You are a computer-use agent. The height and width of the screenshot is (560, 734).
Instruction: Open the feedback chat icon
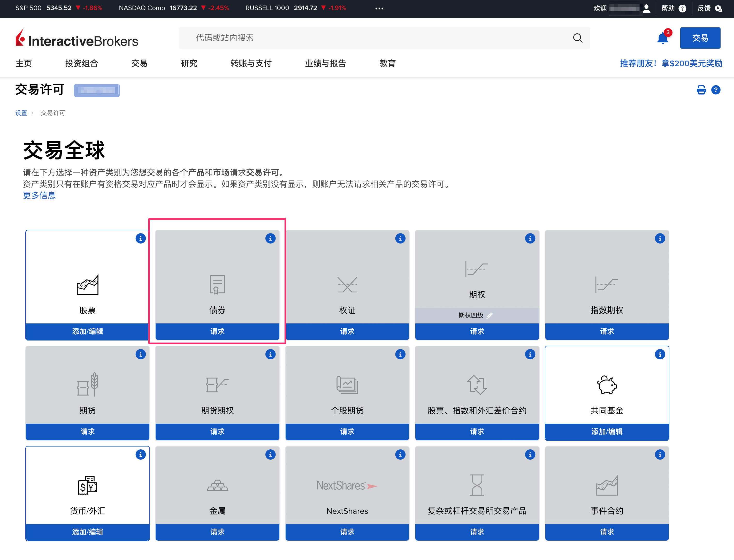(718, 8)
